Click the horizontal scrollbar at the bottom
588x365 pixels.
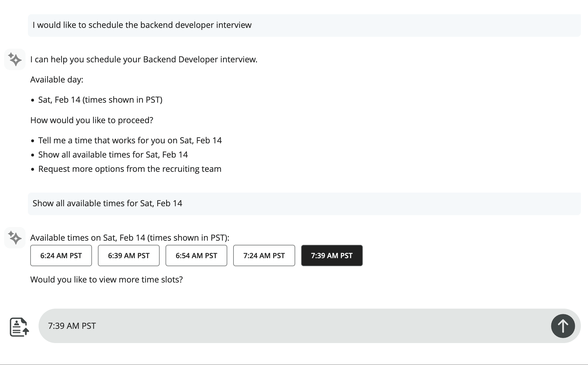pyautogui.click(x=294, y=363)
